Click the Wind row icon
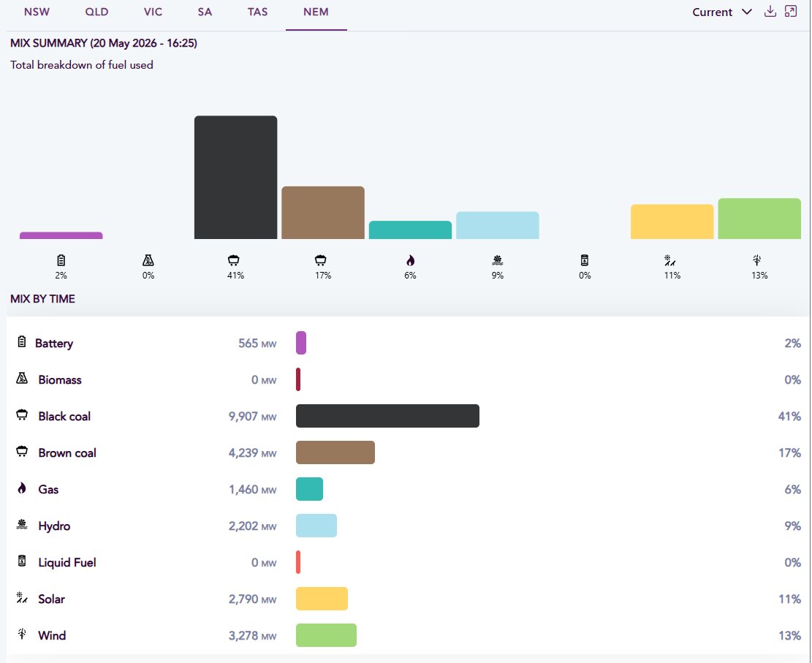Screen dimensions: 812x663 click(x=22, y=634)
